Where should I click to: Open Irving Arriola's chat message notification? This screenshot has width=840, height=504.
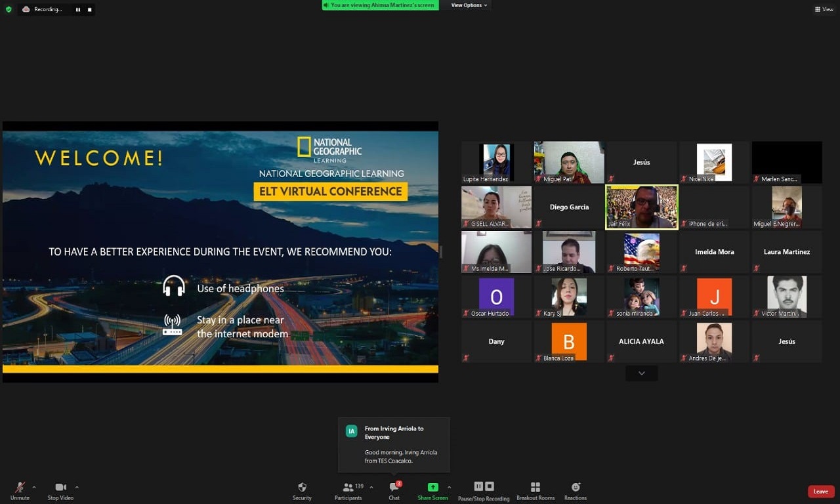pos(394,444)
